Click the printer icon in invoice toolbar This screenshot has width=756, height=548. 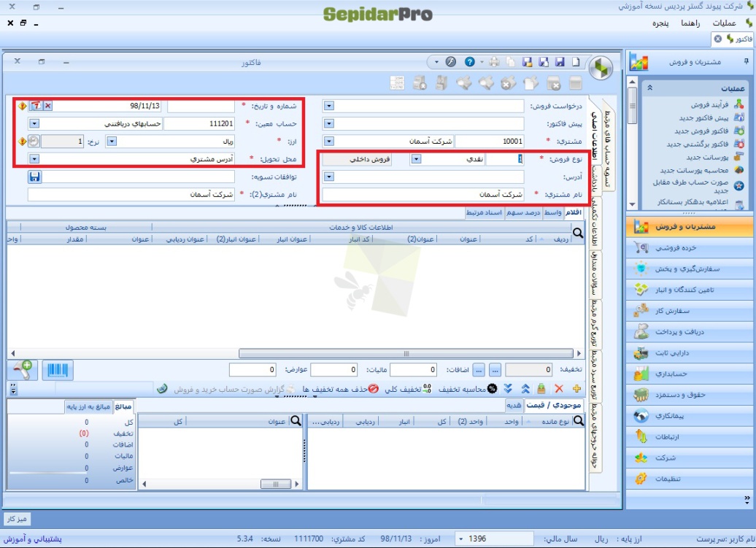coord(494,62)
